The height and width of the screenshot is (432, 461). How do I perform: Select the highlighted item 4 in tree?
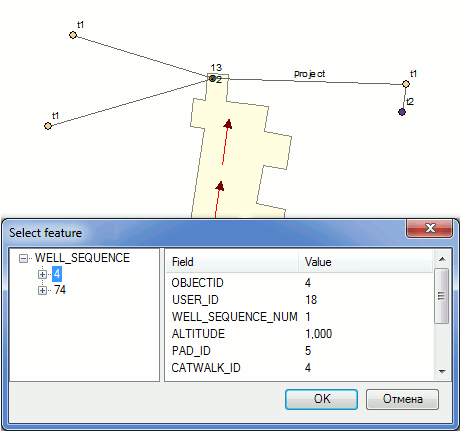click(x=57, y=274)
